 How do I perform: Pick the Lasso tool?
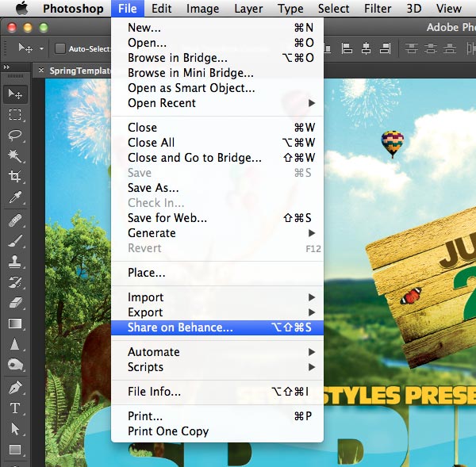click(x=14, y=136)
